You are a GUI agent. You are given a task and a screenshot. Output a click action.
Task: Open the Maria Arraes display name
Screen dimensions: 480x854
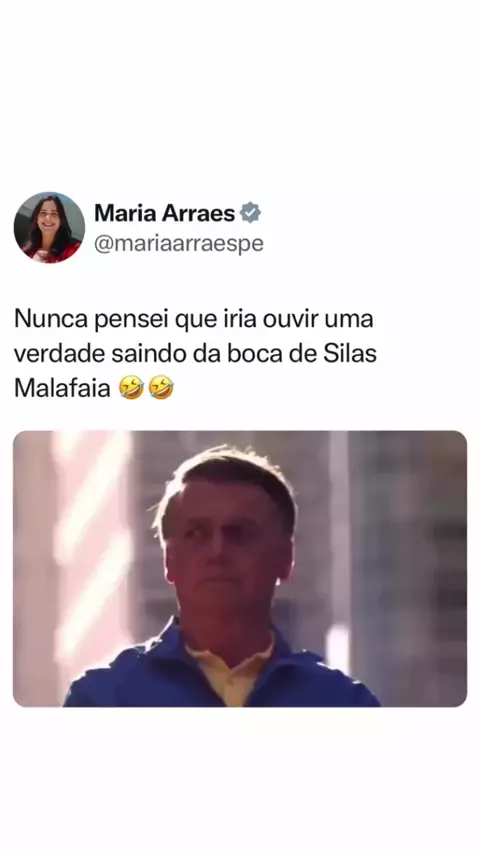tap(165, 214)
